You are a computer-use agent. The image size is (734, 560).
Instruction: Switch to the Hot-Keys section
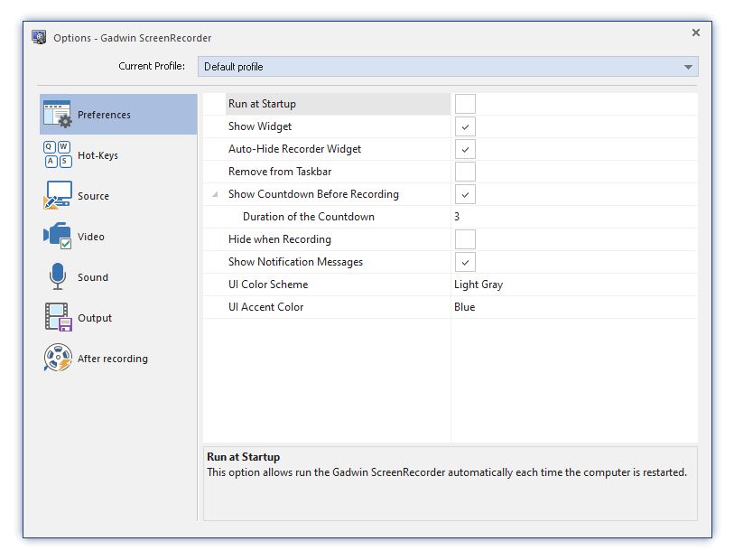click(98, 155)
